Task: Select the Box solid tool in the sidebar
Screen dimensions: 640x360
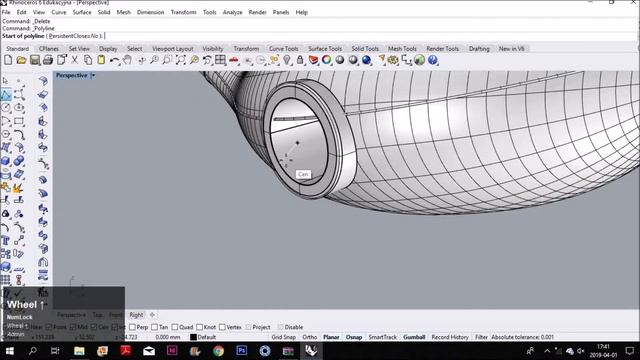Action: (6, 161)
